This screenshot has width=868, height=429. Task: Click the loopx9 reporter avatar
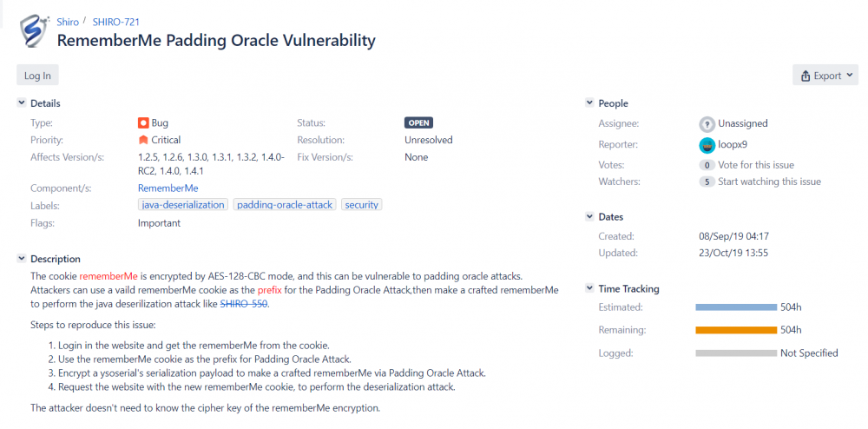[x=707, y=145]
